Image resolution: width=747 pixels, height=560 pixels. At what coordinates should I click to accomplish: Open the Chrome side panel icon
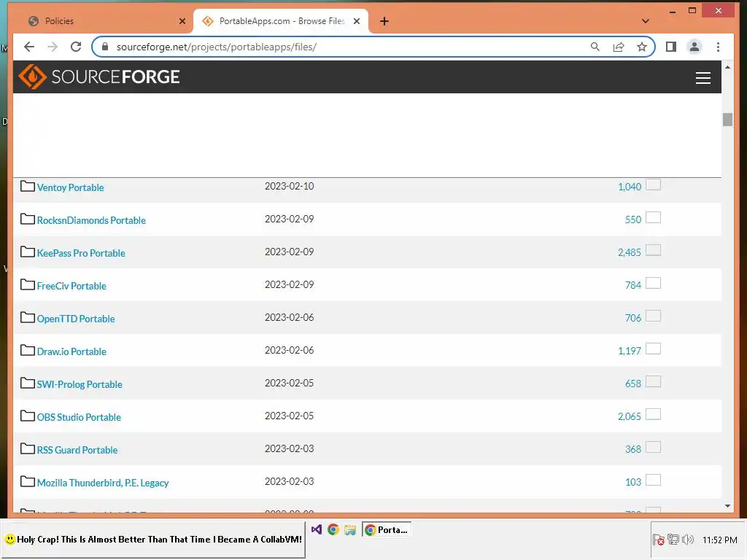point(671,47)
